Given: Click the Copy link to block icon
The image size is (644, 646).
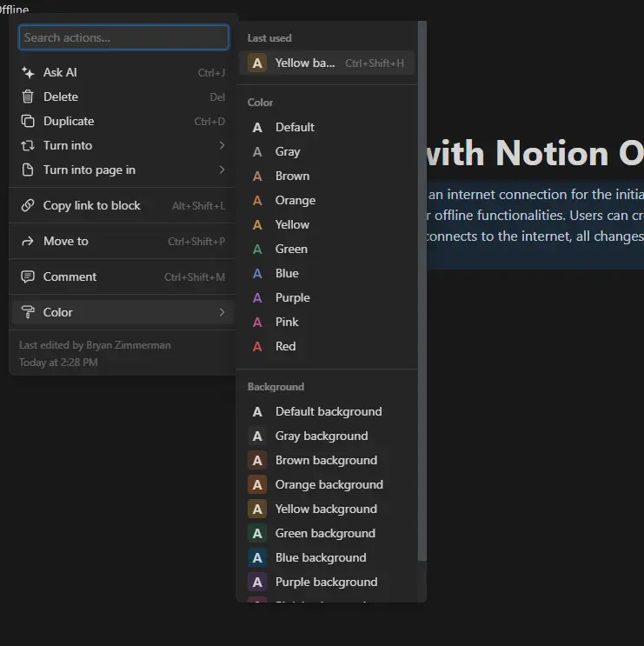Looking at the screenshot, I should point(28,205).
